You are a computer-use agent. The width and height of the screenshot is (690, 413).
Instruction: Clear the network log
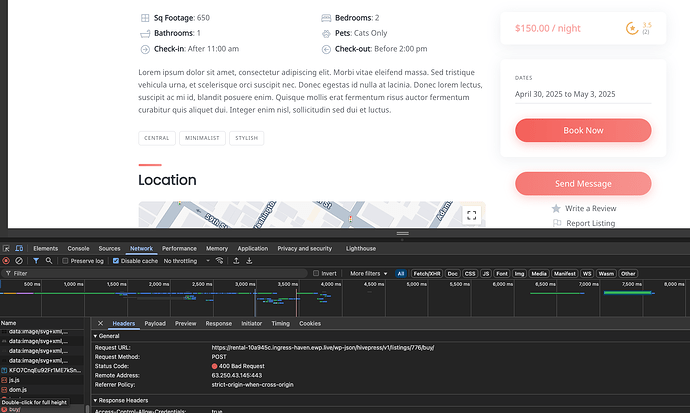(x=19, y=261)
